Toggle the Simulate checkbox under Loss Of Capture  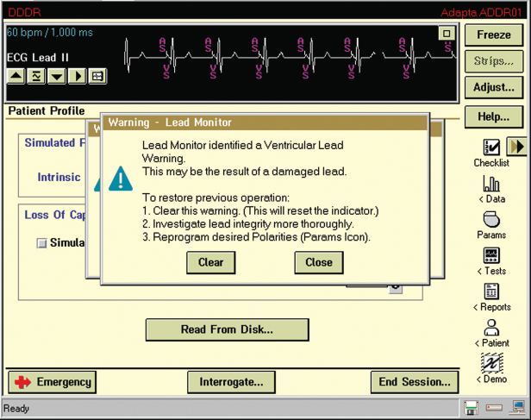[41, 243]
